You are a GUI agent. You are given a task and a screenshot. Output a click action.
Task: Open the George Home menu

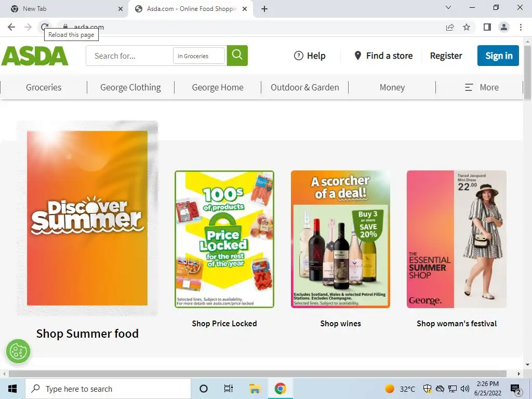pos(218,87)
